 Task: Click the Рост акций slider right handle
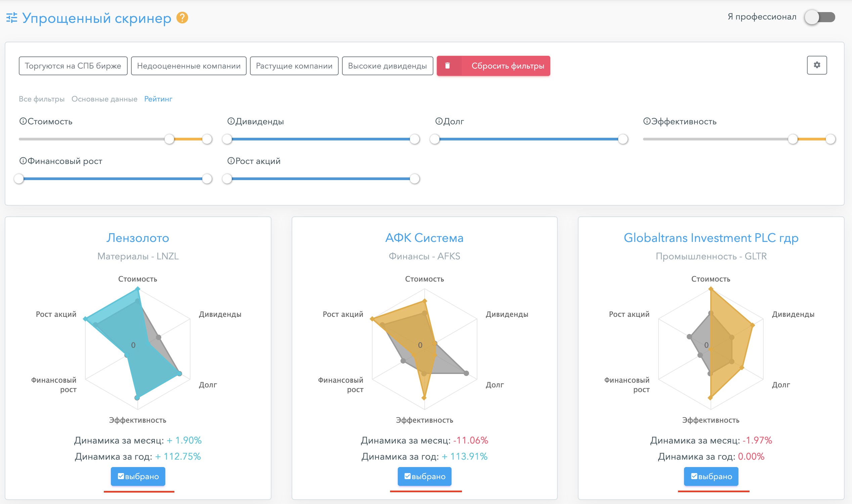point(415,179)
